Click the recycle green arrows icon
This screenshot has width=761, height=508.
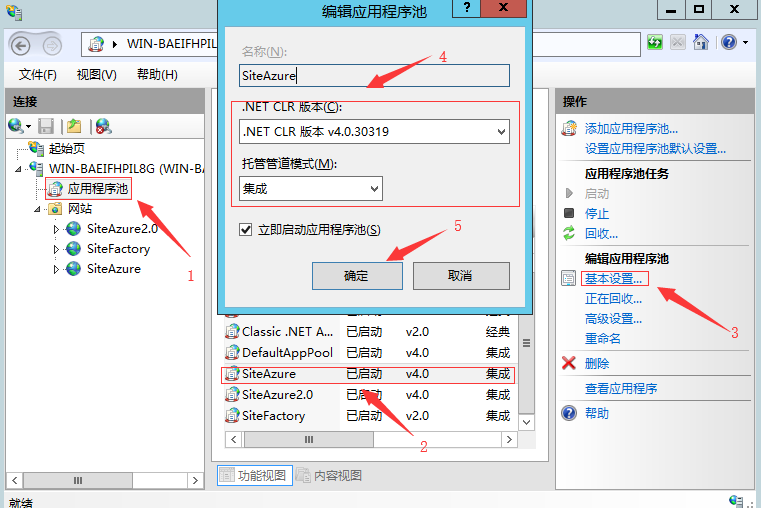coord(568,233)
